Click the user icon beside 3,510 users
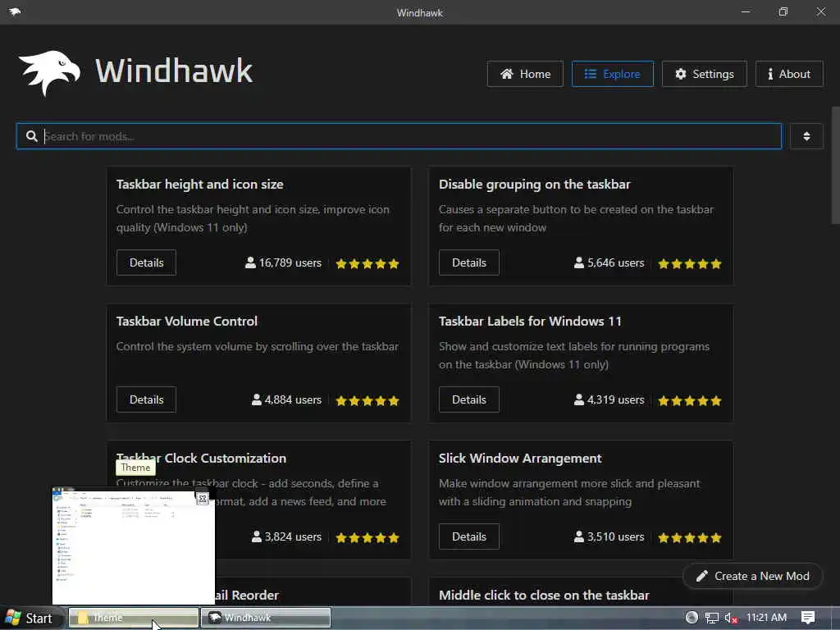The image size is (840, 630). (x=578, y=536)
